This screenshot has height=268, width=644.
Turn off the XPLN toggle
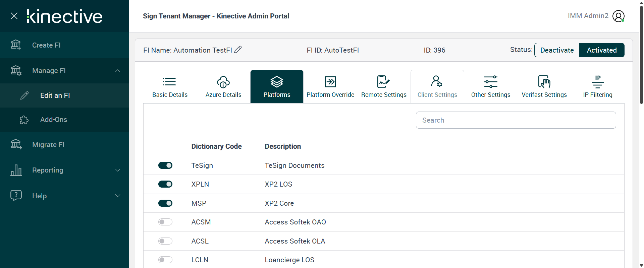point(165,184)
